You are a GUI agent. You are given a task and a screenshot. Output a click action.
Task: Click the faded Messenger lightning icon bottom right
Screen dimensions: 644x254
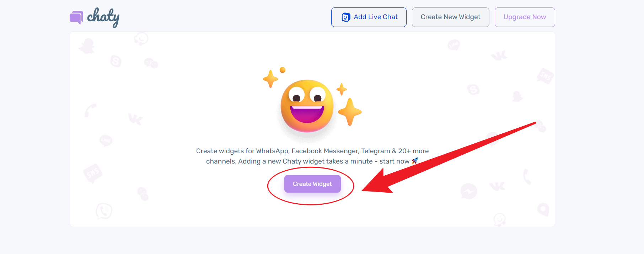tap(469, 191)
